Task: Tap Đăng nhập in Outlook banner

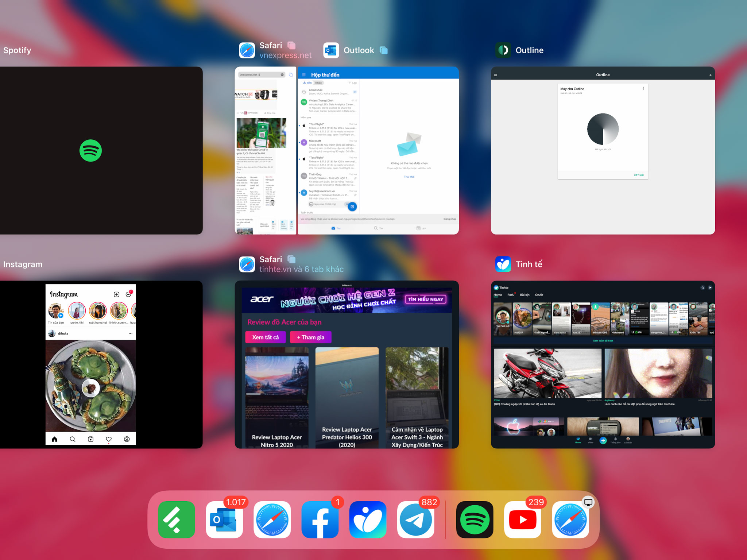Action: [x=450, y=219]
